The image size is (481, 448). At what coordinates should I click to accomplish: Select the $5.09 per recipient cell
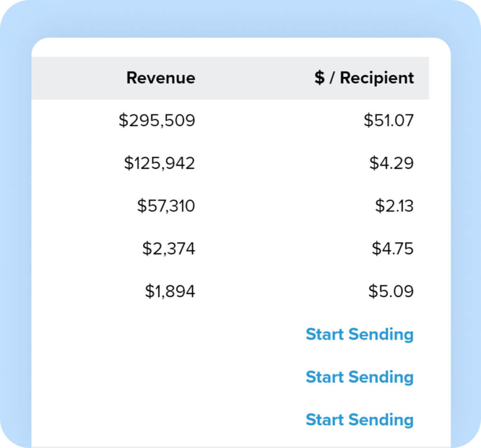click(391, 291)
